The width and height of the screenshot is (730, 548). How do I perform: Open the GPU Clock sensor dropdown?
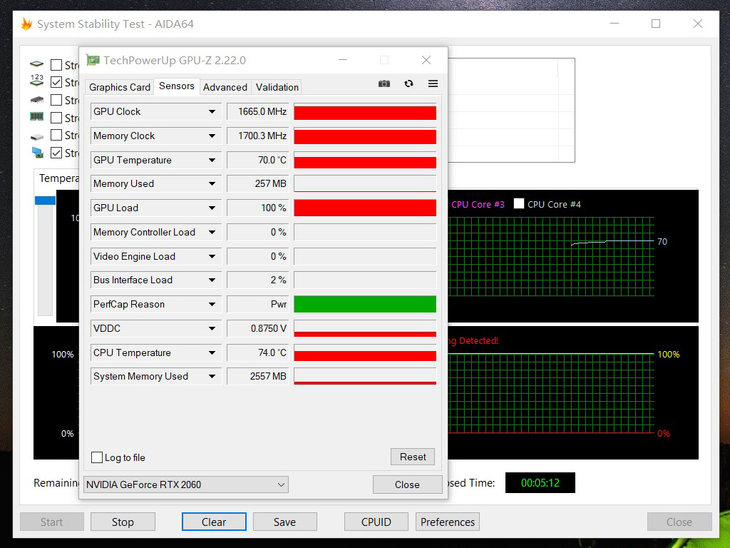(212, 112)
